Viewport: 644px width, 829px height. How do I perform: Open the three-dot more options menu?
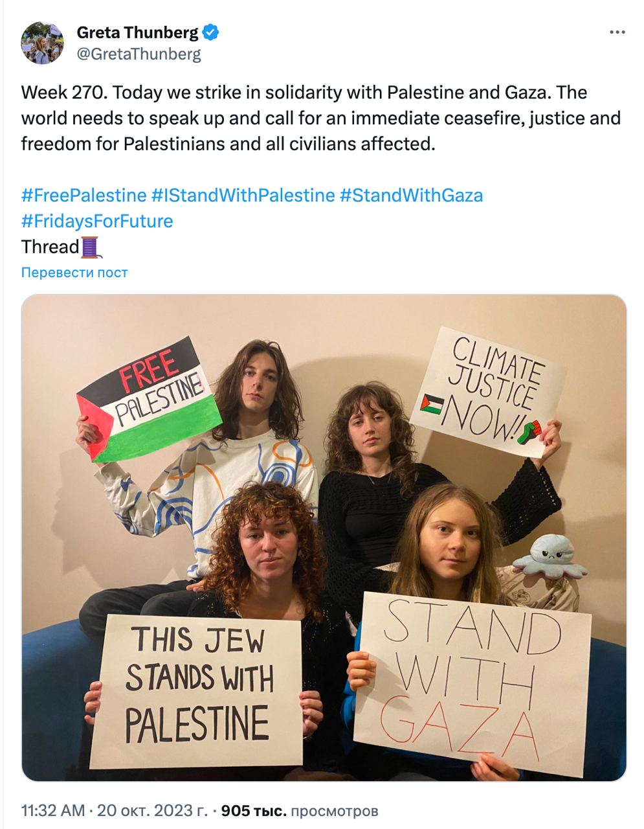[618, 32]
